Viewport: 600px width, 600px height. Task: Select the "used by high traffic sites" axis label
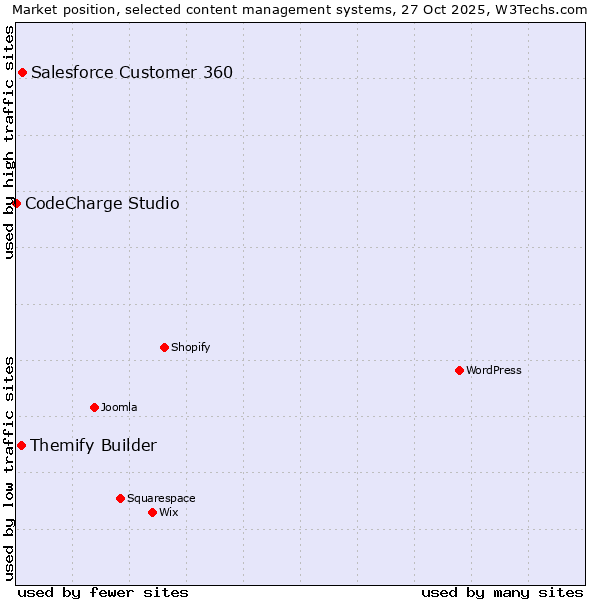click(x=9, y=141)
